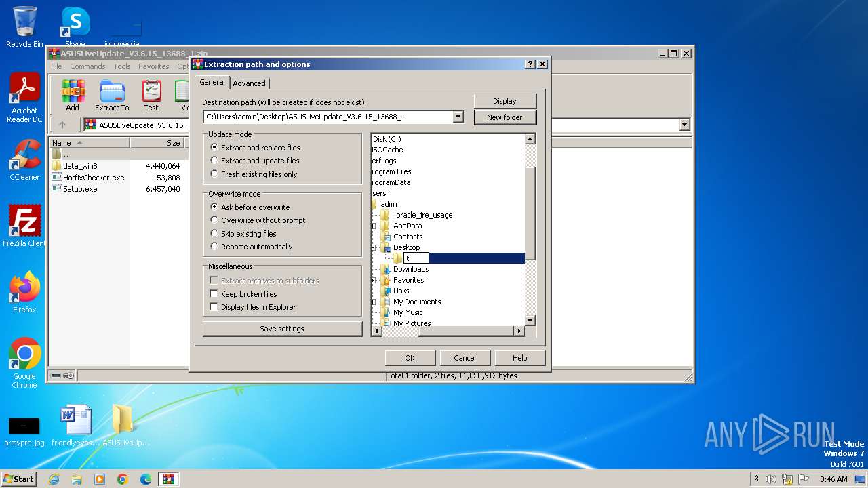Click folder tree horizontal scrollbar right arrow
The image size is (868, 488).
(519, 331)
